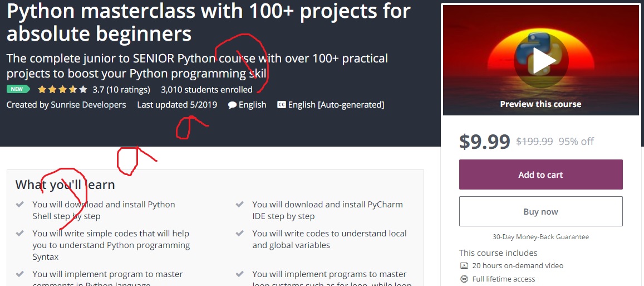Click the Buy now button

(x=540, y=211)
